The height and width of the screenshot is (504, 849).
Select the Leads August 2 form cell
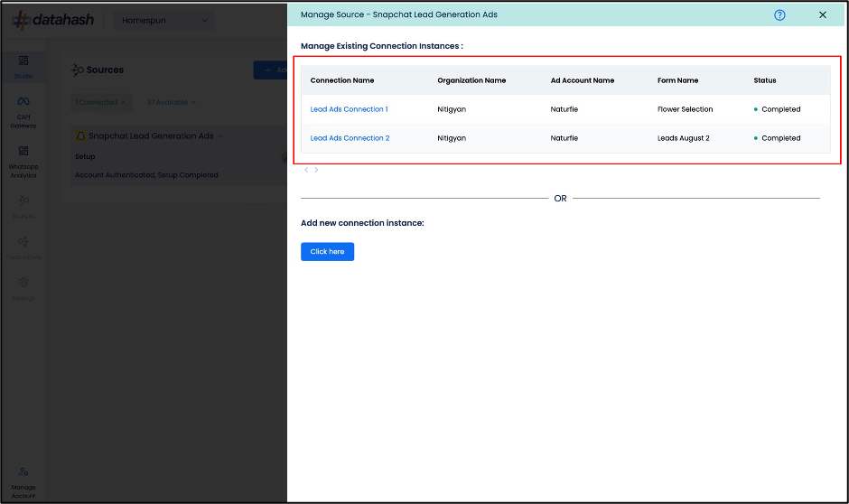pos(684,138)
